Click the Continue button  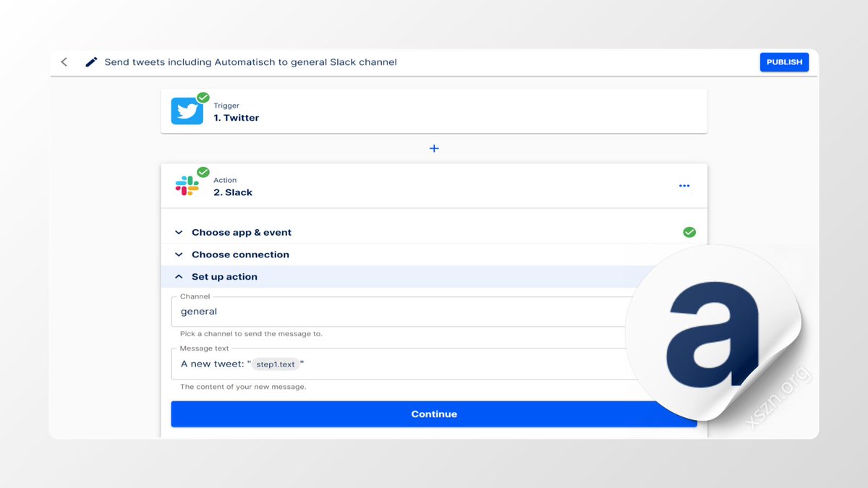434,414
